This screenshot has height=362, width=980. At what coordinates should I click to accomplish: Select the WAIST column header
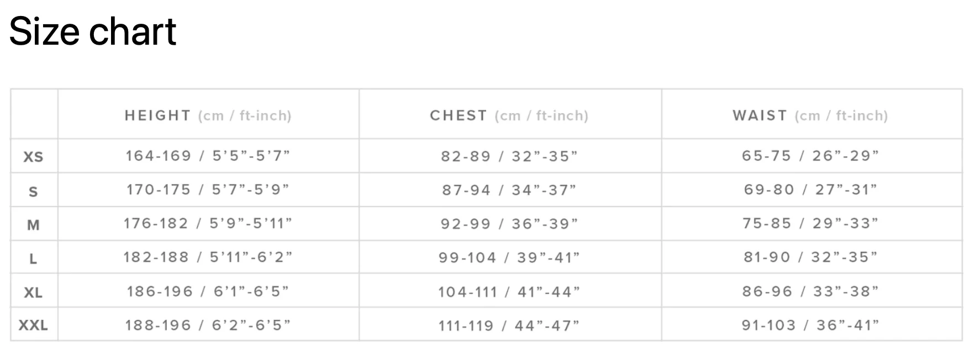coord(810,115)
